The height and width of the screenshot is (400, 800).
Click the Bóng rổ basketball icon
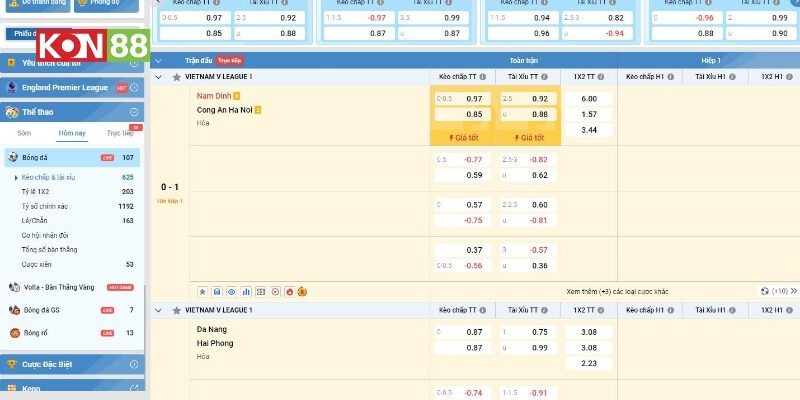[x=13, y=332]
